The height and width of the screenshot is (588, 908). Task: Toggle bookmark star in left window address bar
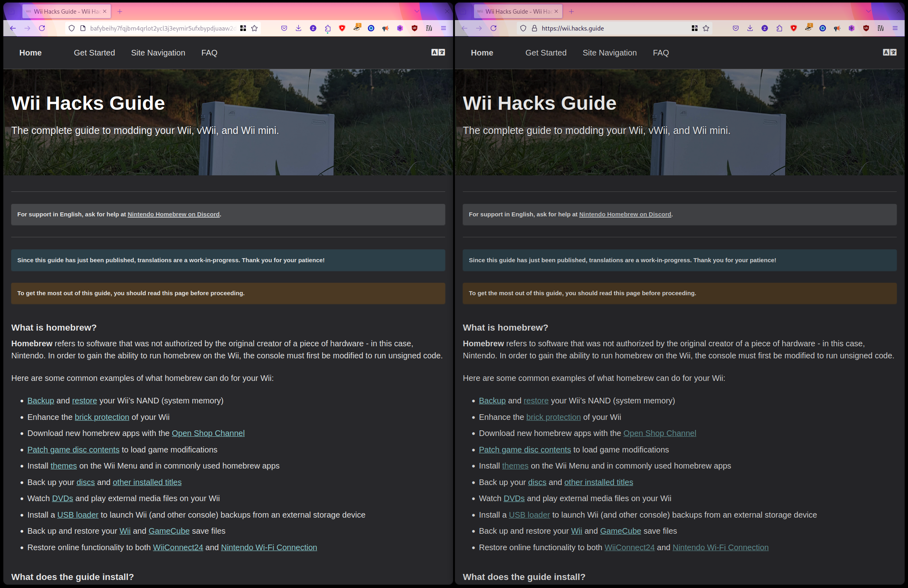[254, 28]
